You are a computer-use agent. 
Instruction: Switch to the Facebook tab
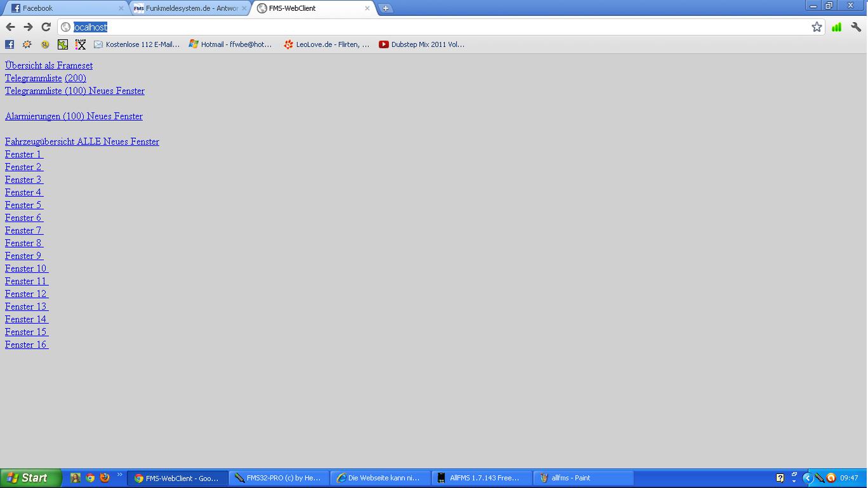point(63,8)
